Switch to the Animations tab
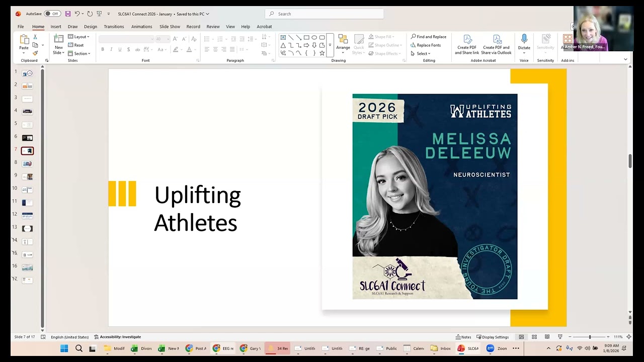 [x=141, y=27]
